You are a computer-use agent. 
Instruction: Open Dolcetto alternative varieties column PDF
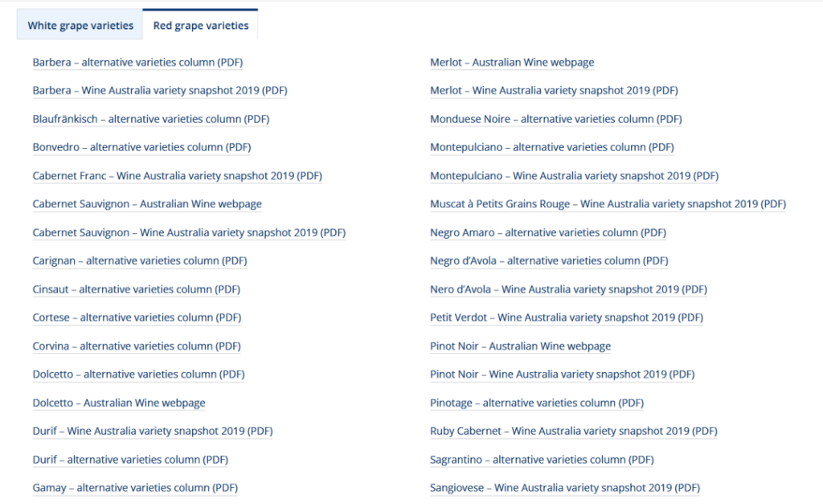tap(138, 375)
